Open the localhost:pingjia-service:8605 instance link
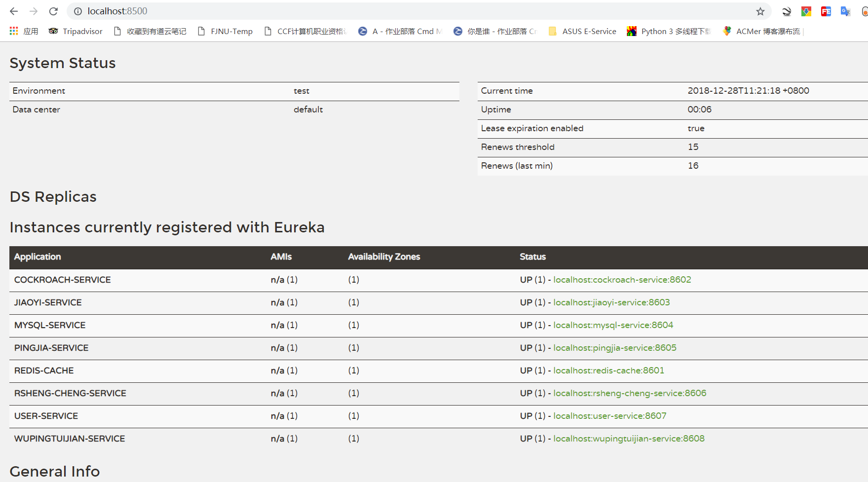The width and height of the screenshot is (868, 482). click(x=615, y=348)
